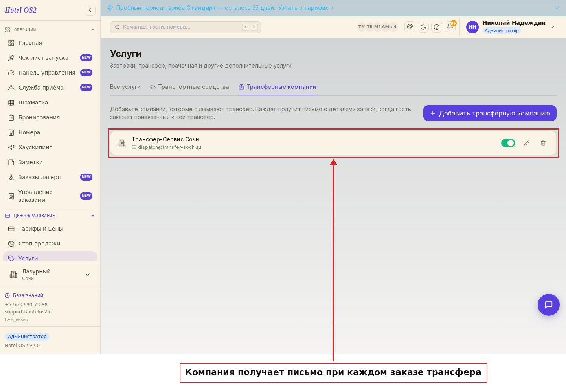Click the +7 903 690-73-88 phone number
This screenshot has height=392, width=566.
coord(26,305)
